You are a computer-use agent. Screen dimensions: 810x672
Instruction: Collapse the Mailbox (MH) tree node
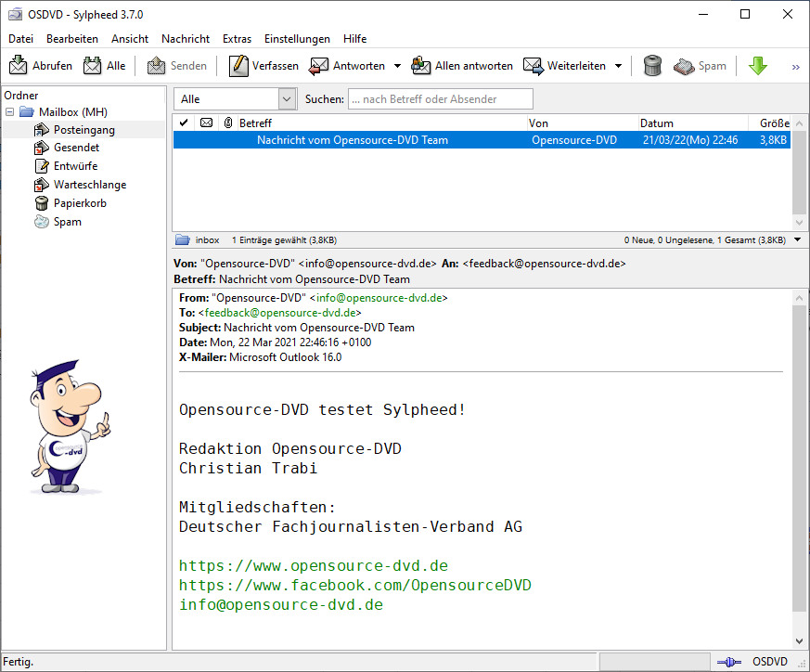(x=10, y=112)
